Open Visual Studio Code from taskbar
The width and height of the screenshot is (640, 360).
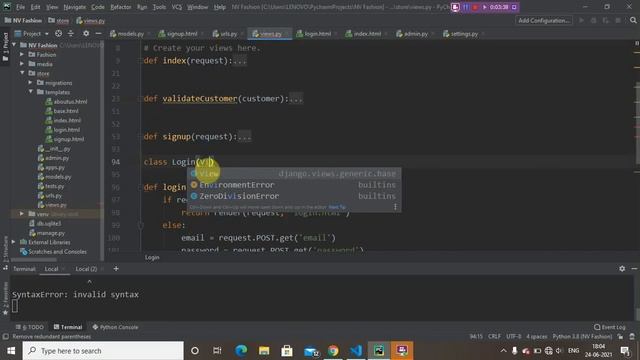click(356, 351)
